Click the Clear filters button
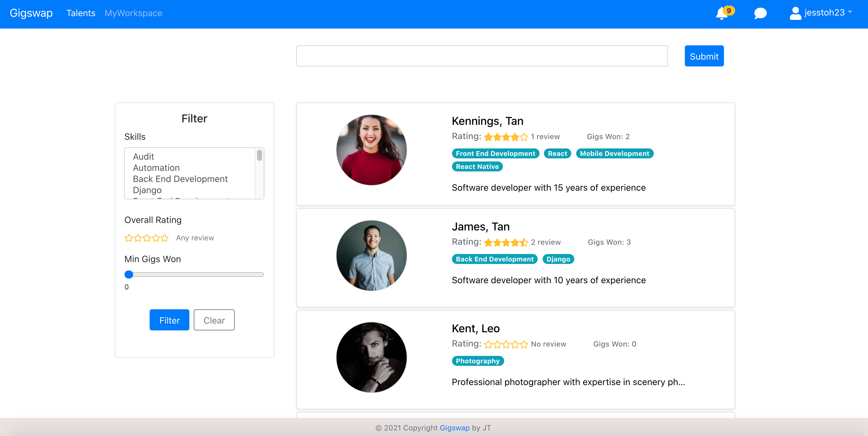 tap(214, 320)
